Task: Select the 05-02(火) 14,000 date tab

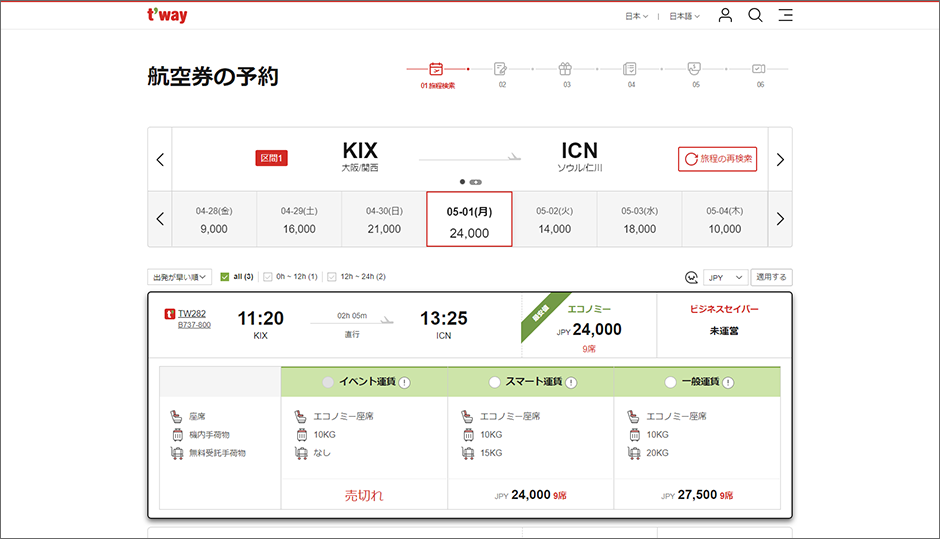Action: pyautogui.click(x=554, y=219)
